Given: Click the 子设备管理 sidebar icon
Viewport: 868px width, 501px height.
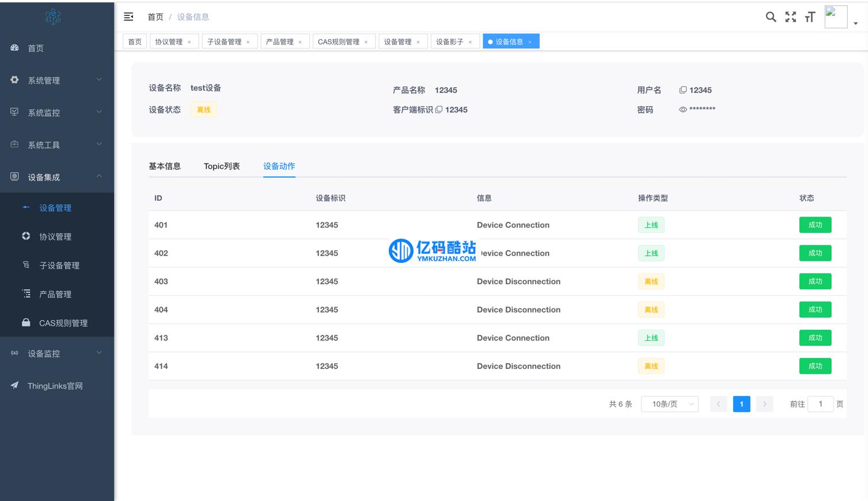Looking at the screenshot, I should [x=26, y=265].
